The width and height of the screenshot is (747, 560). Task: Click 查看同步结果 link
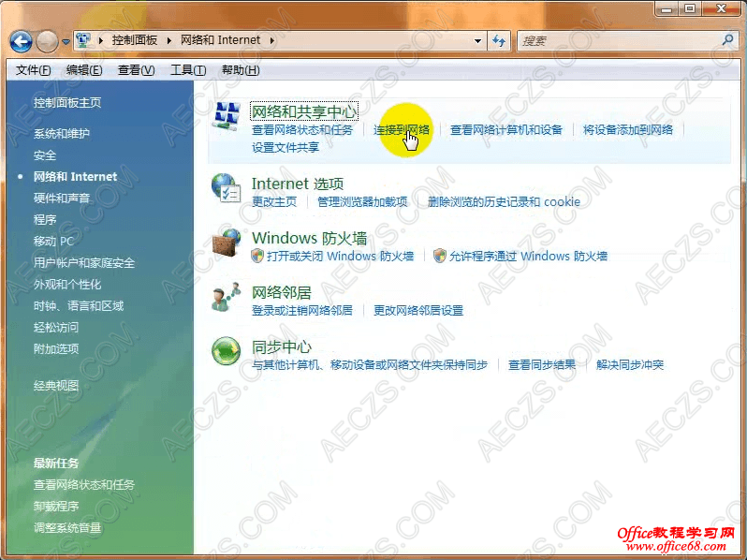542,365
